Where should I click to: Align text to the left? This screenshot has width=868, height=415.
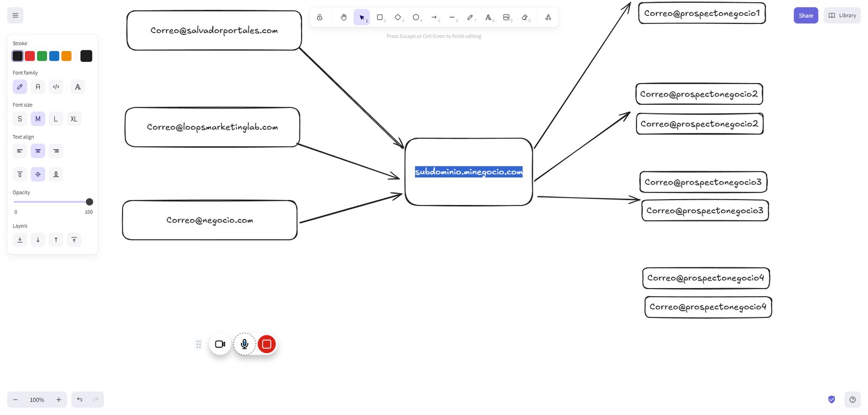(20, 151)
